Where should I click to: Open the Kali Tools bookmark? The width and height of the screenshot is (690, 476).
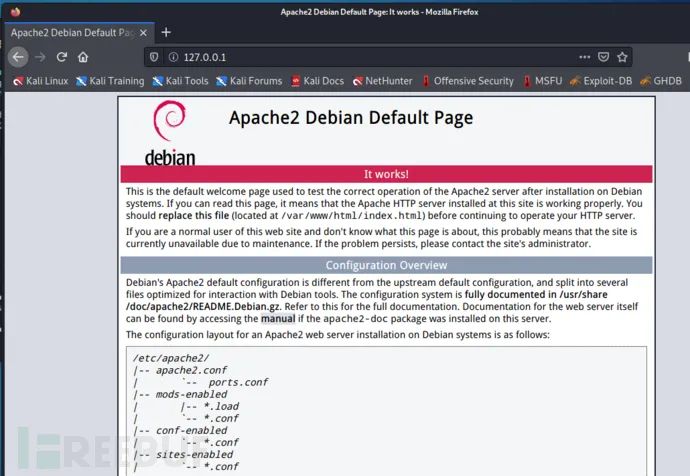tap(180, 81)
